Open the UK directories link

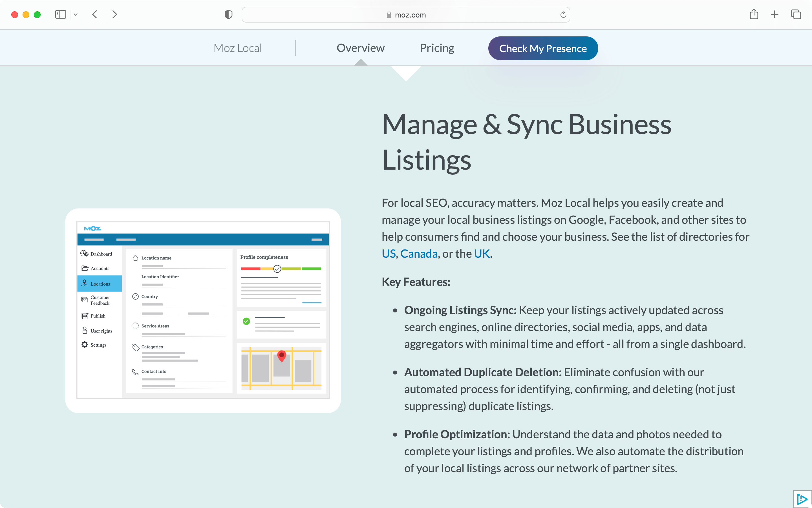point(482,254)
